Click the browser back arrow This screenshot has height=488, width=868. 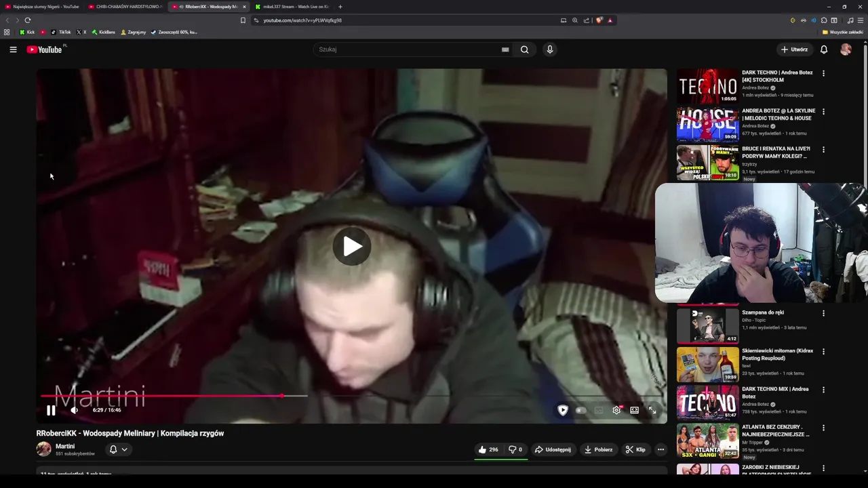8,20
